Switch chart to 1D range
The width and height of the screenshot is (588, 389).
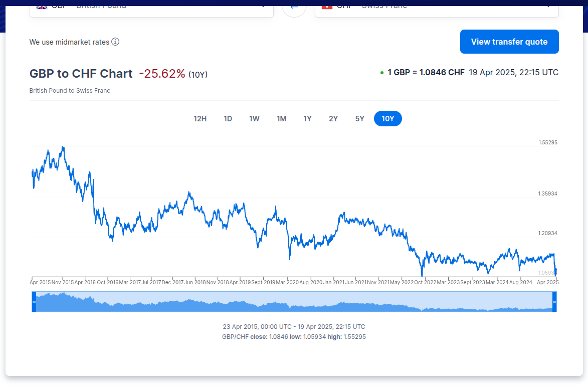click(228, 119)
